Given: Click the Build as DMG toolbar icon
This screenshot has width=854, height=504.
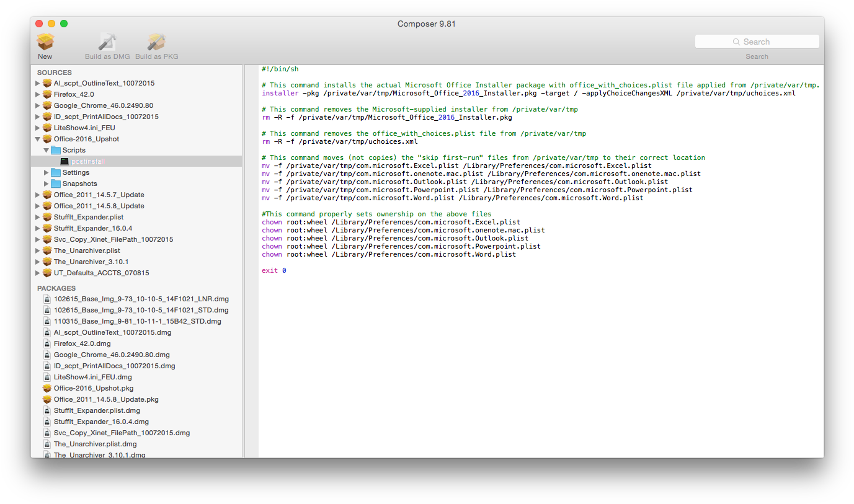Looking at the screenshot, I should click(x=106, y=42).
